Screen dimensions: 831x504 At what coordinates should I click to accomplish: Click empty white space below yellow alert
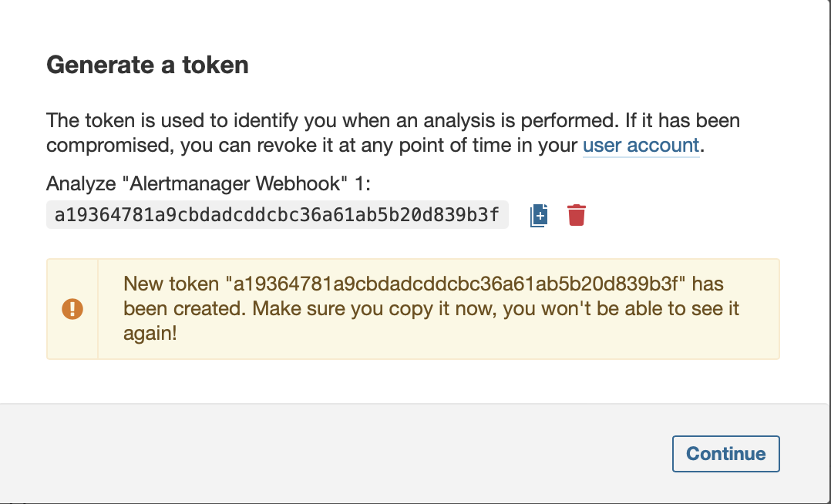coord(413,381)
